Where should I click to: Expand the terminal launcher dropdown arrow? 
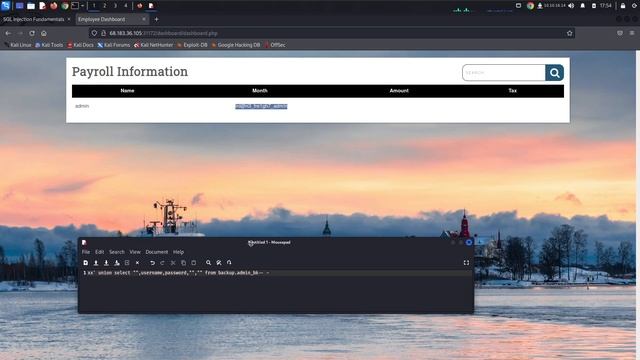pyautogui.click(x=82, y=6)
